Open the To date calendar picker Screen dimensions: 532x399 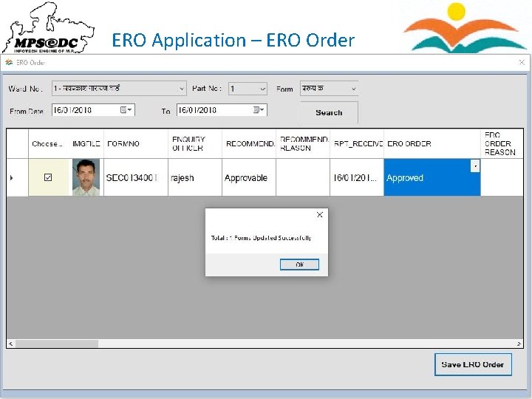click(259, 110)
